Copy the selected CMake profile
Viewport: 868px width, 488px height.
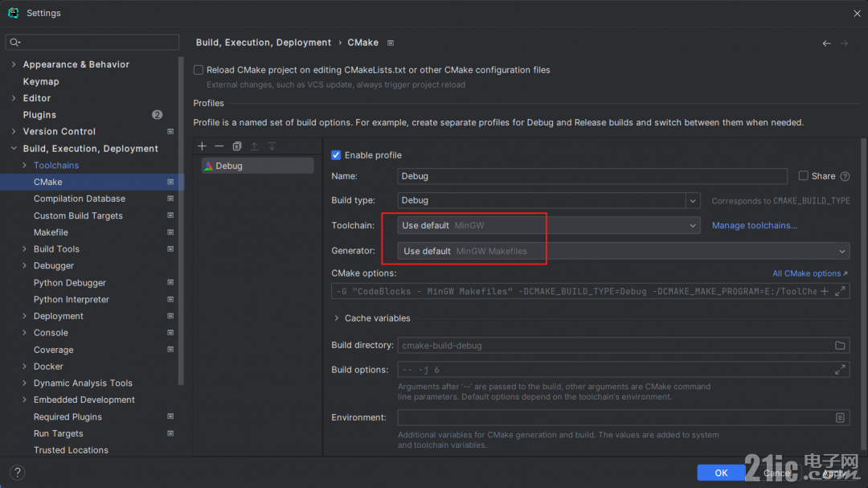237,146
